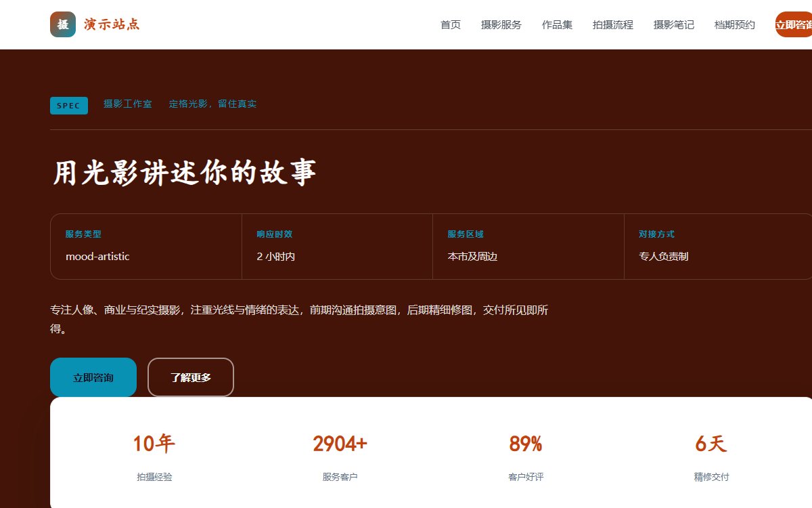
Task: Click the 服务类型 label
Action: (x=83, y=234)
